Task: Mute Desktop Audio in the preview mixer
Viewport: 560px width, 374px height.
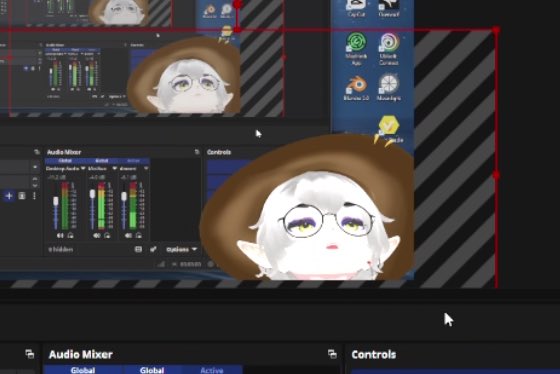Action: (x=60, y=235)
